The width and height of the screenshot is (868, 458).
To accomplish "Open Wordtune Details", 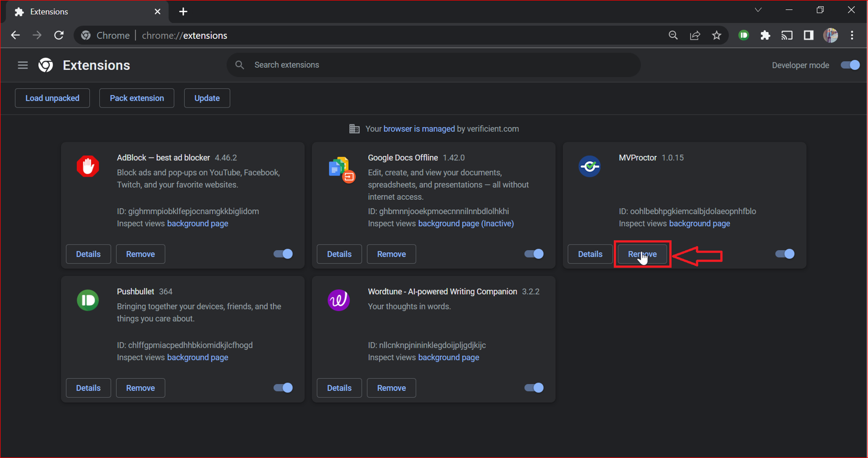I will (339, 388).
